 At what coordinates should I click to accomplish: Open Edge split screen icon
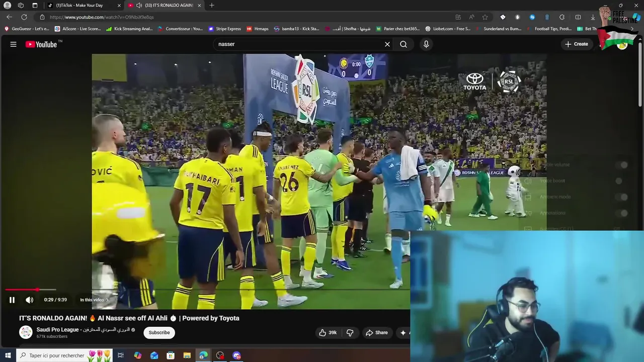(x=578, y=17)
